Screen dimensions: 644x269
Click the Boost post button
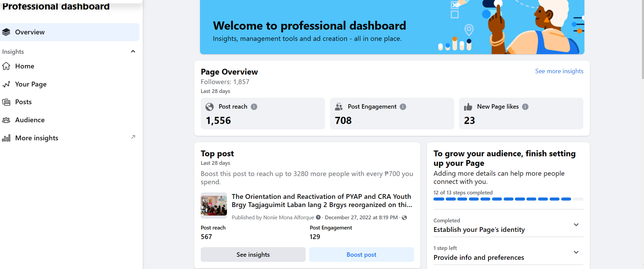(x=362, y=255)
